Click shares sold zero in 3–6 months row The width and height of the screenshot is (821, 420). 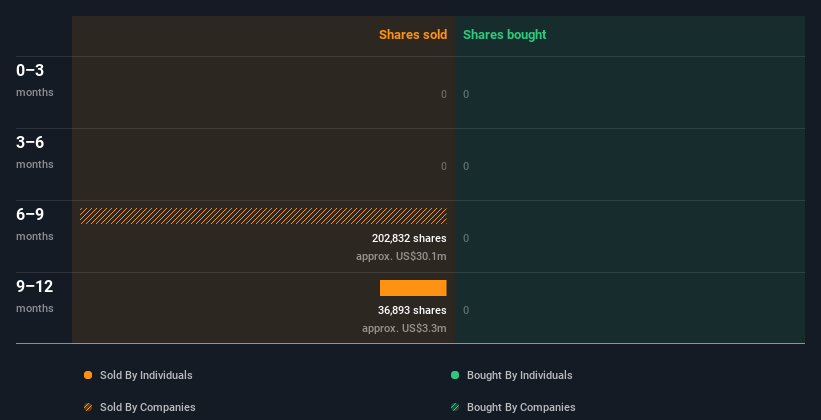click(x=444, y=166)
